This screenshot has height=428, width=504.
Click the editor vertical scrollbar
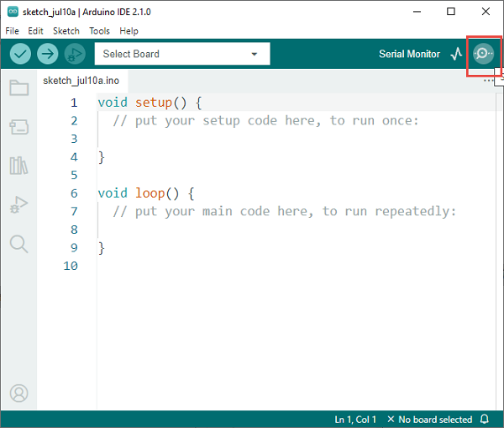[x=499, y=251]
